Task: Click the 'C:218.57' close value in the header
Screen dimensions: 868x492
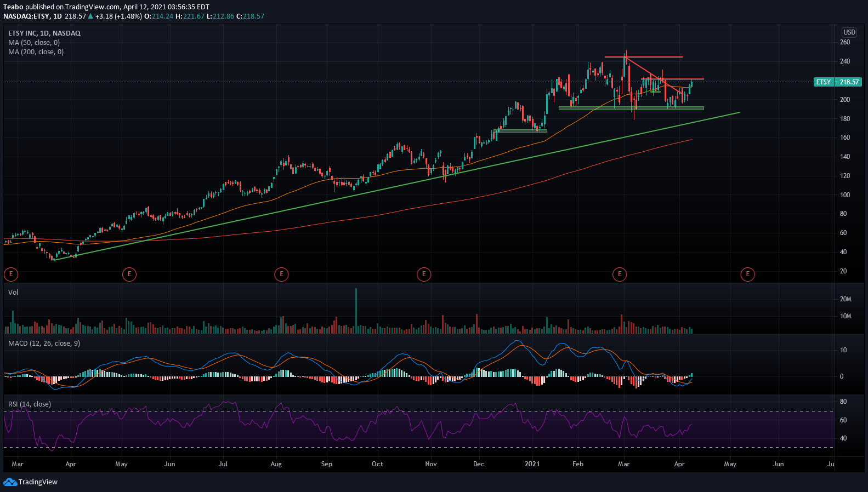Action: click(x=250, y=16)
